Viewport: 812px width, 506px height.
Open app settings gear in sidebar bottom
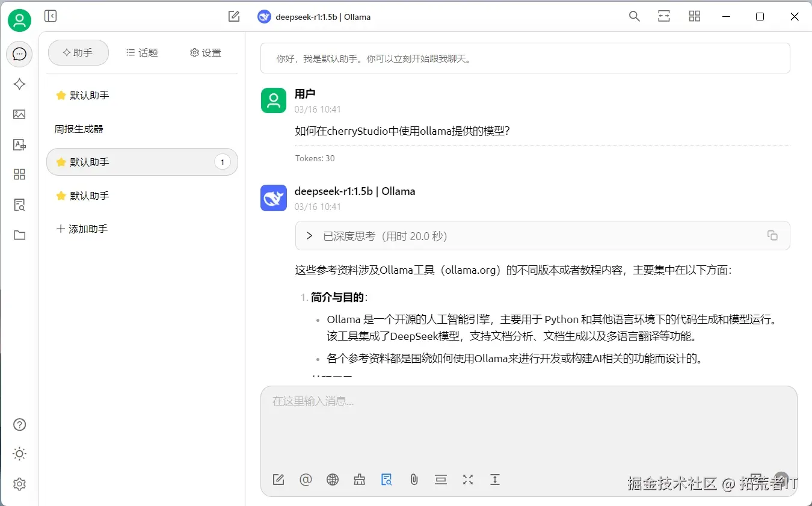click(19, 484)
